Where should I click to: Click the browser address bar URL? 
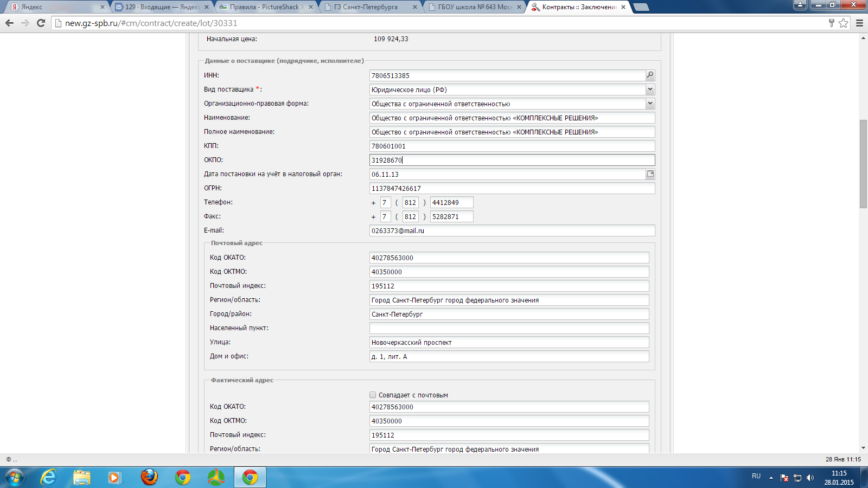click(x=151, y=23)
